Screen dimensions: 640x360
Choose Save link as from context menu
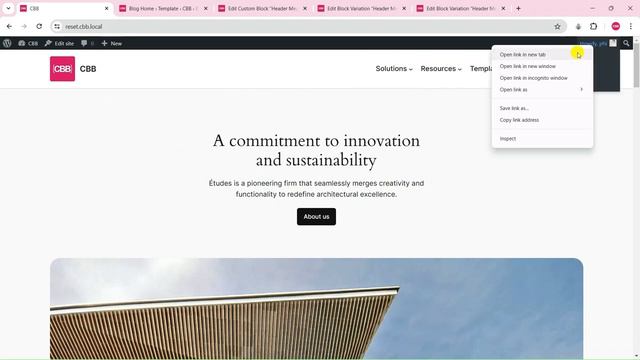[542, 108]
